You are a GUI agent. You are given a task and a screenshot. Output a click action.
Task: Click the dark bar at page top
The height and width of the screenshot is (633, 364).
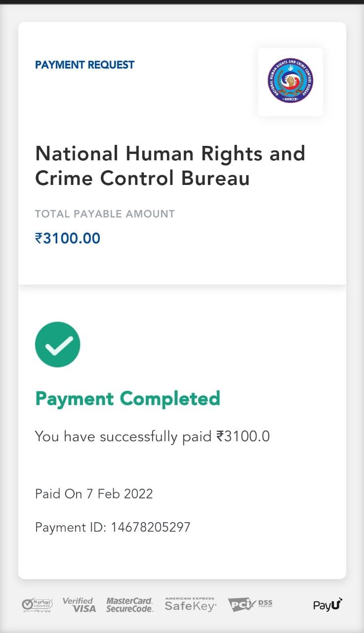click(x=182, y=2)
